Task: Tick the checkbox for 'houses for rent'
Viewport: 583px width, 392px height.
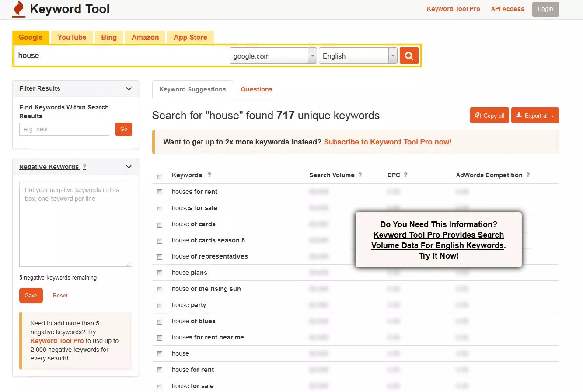Action: pos(160,192)
